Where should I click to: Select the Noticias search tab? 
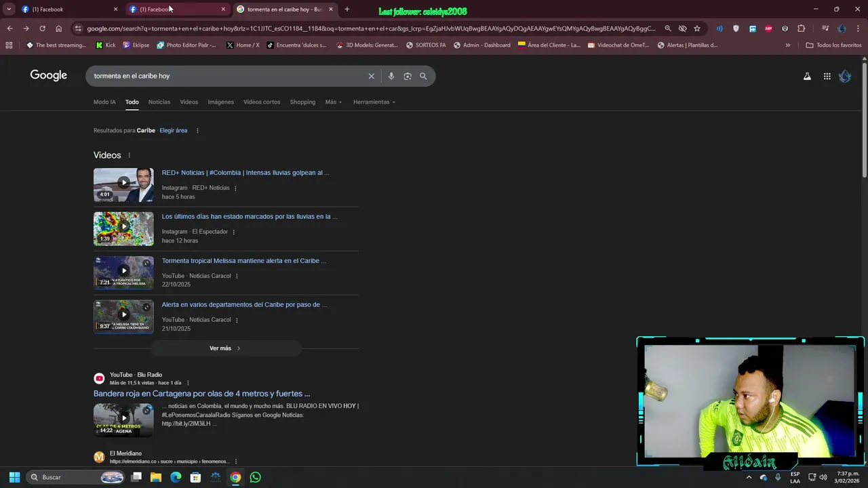click(x=159, y=102)
